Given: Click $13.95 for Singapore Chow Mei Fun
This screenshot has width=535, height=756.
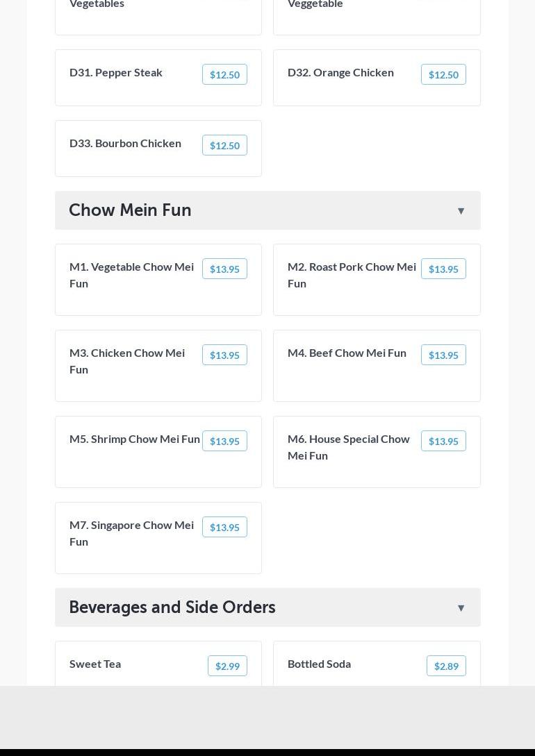Looking at the screenshot, I should (224, 528).
